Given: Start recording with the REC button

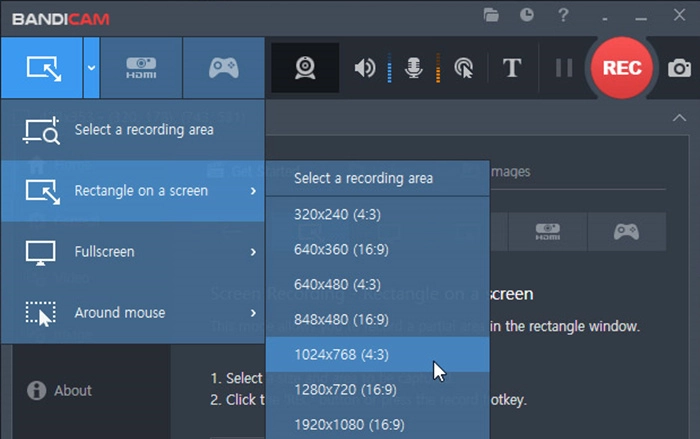Looking at the screenshot, I should pos(621,68).
